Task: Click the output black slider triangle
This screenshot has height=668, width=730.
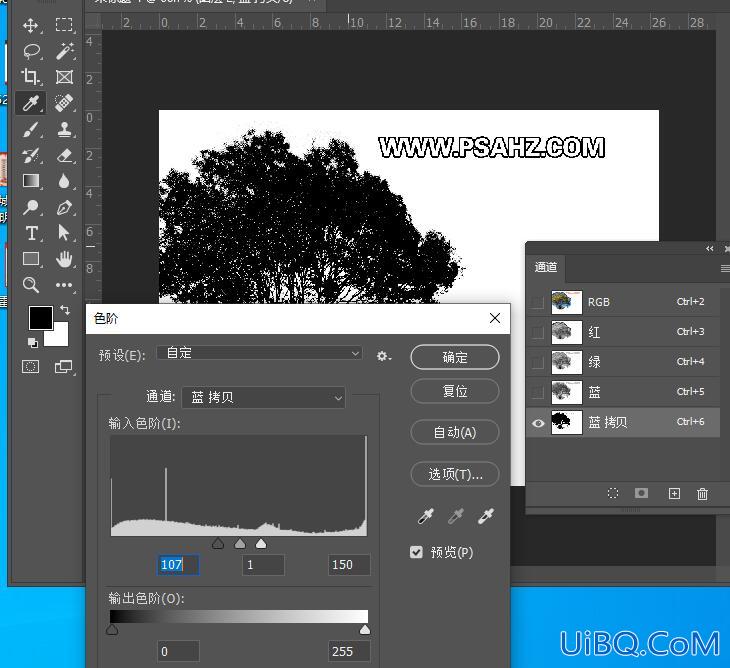Action: coord(112,630)
